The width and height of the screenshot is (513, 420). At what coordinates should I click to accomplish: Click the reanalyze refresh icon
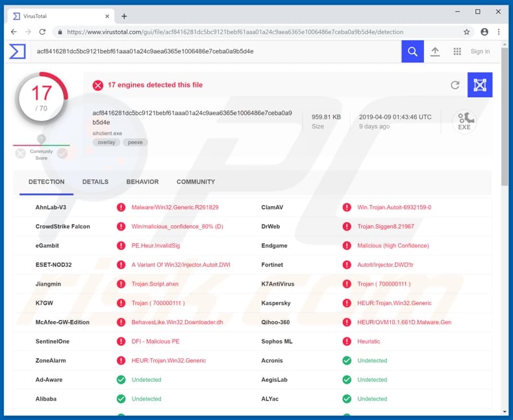point(455,85)
